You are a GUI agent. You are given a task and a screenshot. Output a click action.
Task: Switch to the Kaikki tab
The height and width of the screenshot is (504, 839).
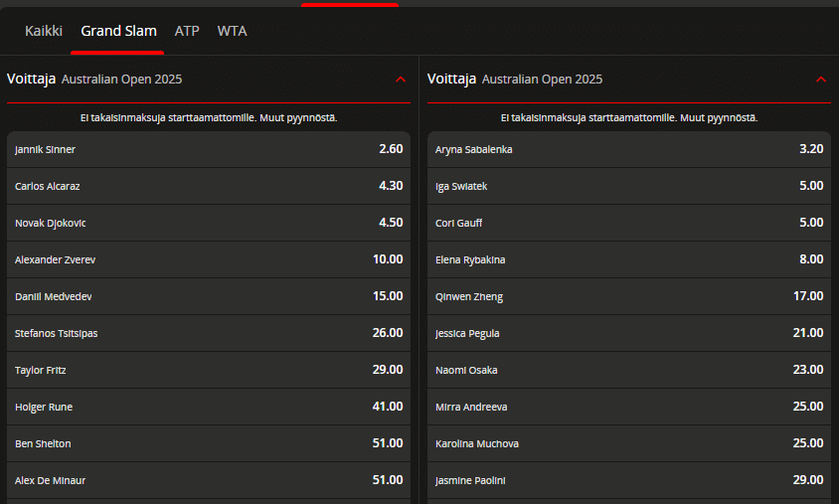[x=44, y=31]
